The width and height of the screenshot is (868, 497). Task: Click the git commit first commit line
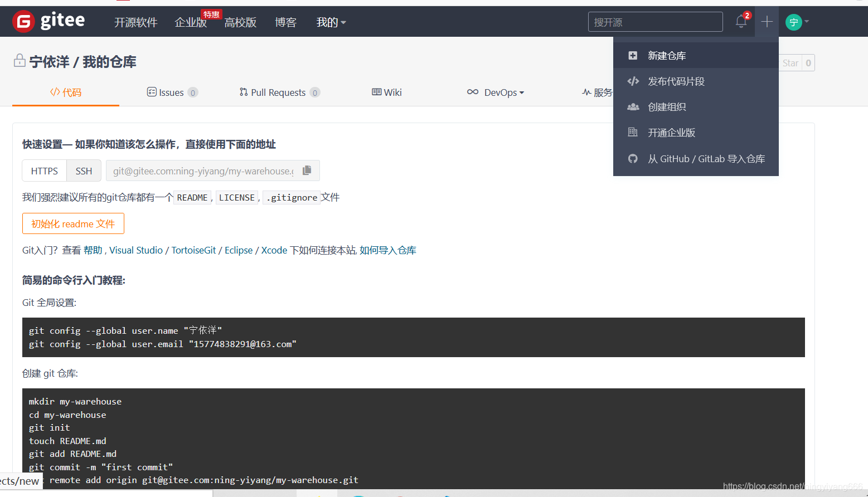(101, 467)
